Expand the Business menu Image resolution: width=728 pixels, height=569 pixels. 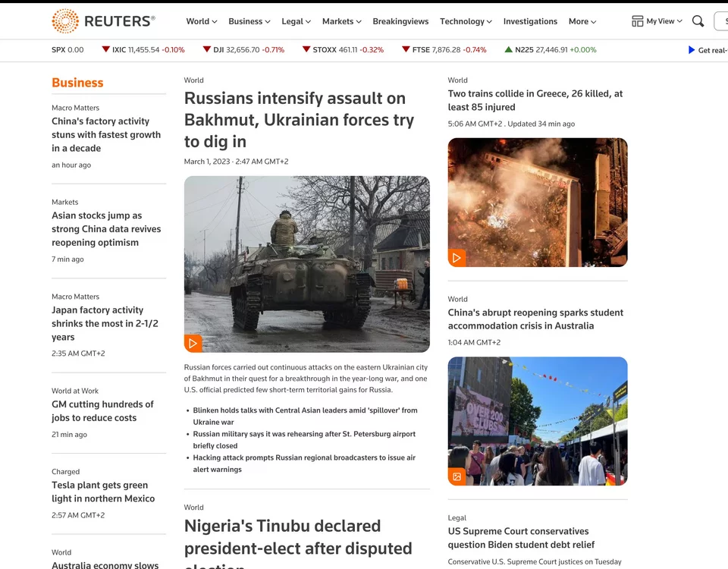(x=249, y=21)
